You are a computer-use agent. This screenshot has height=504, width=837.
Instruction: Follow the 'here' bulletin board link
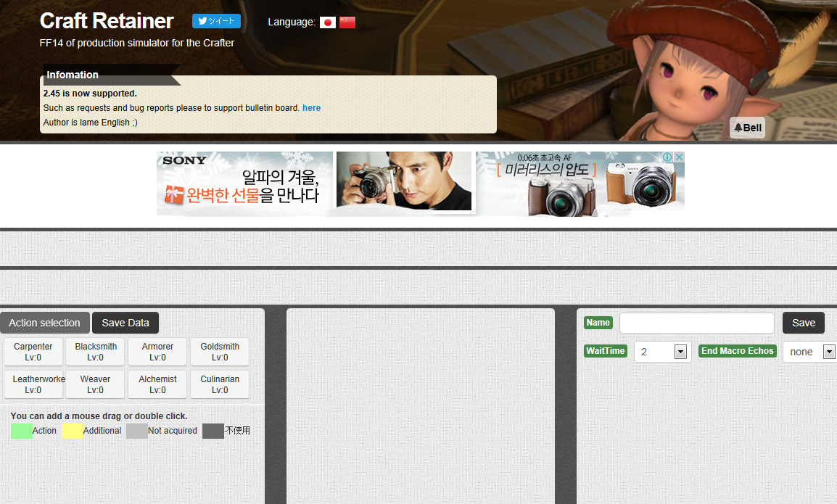click(311, 108)
